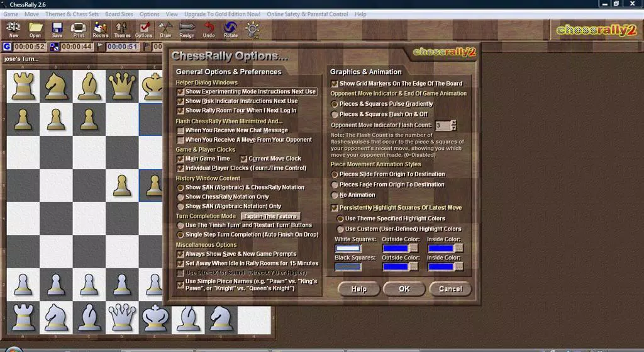The height and width of the screenshot is (352, 644).
Task: Select the gold queen on the board
Action: coord(121,86)
